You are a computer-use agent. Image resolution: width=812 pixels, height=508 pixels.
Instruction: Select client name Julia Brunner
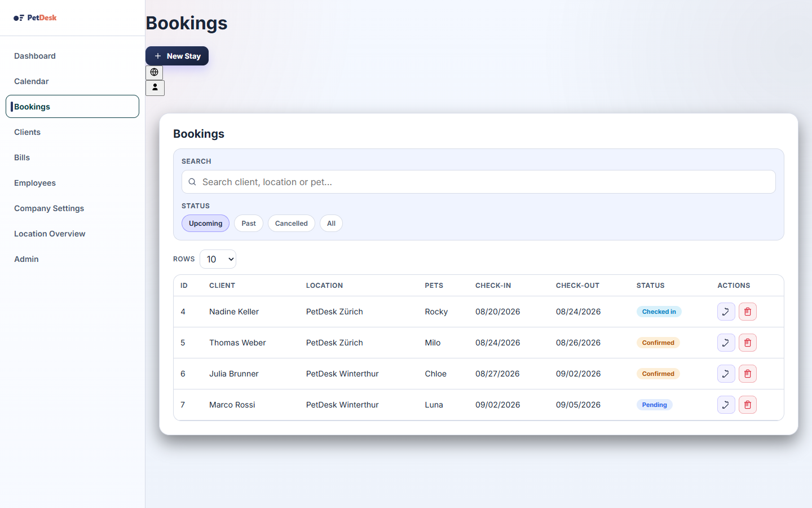[x=233, y=374]
